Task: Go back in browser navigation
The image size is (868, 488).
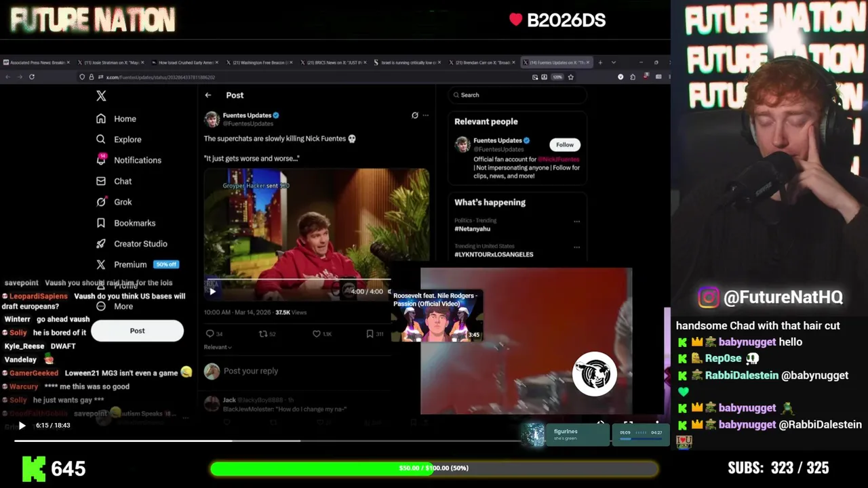Action: 7,77
